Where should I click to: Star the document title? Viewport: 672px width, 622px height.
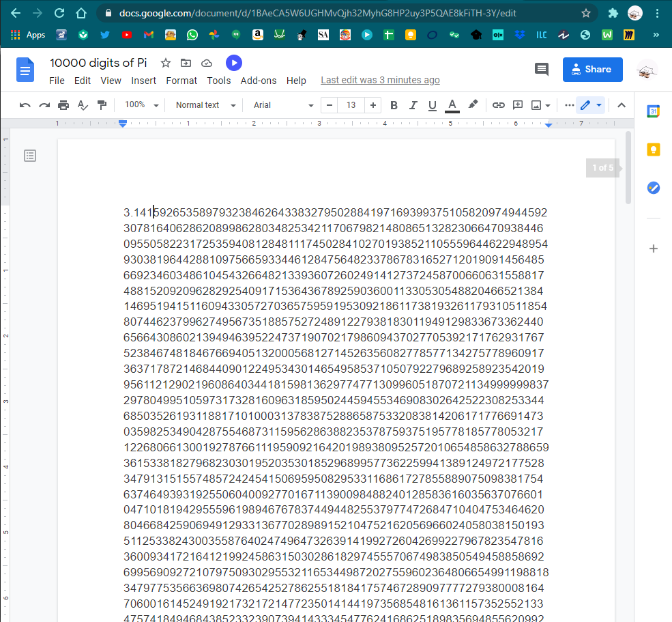click(x=165, y=63)
